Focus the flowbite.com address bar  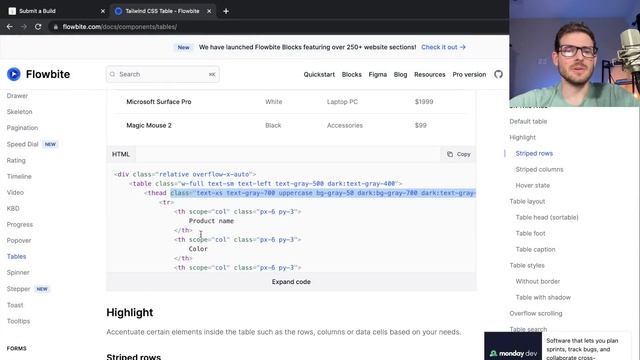click(x=119, y=27)
